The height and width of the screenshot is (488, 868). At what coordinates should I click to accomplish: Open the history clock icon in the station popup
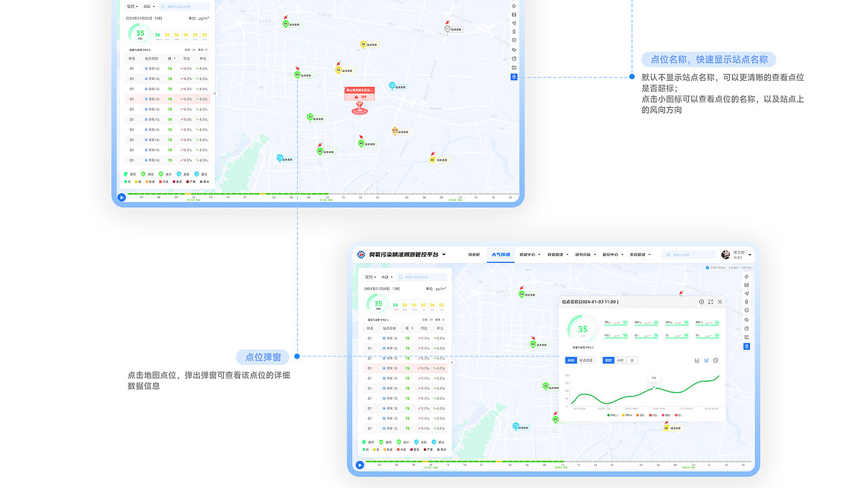[x=701, y=302]
